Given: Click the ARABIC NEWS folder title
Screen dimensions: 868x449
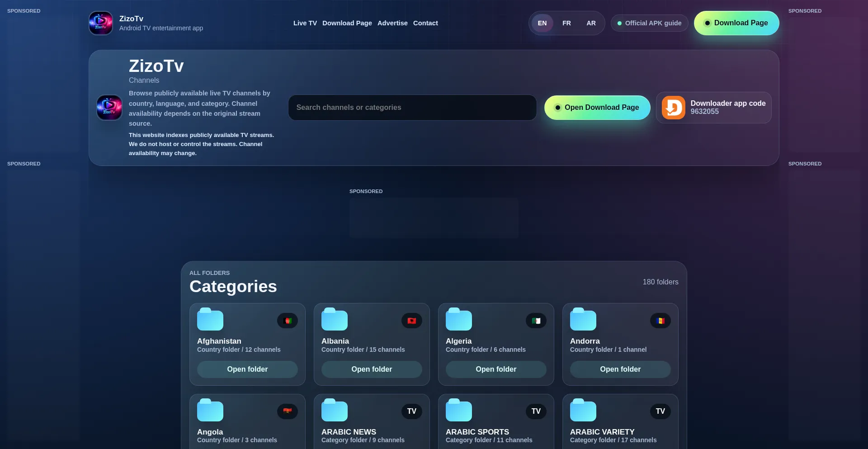Looking at the screenshot, I should click(349, 432).
